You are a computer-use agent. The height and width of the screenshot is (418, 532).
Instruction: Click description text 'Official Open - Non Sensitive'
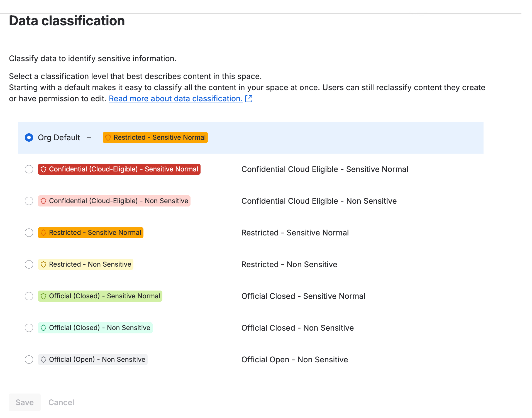coord(295,360)
